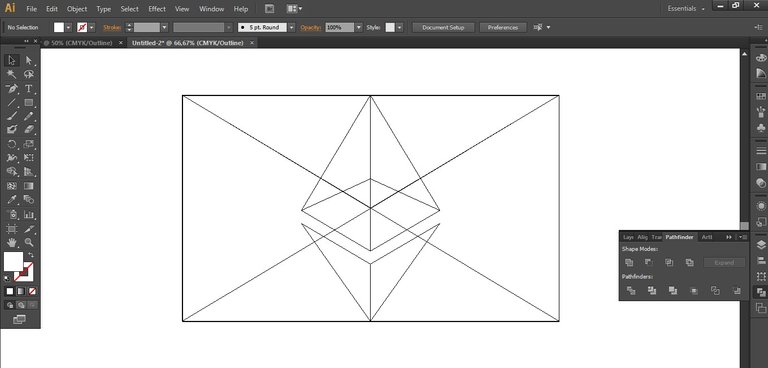Pick the Magic Wand tool
The image size is (768, 368).
pyautogui.click(x=12, y=74)
